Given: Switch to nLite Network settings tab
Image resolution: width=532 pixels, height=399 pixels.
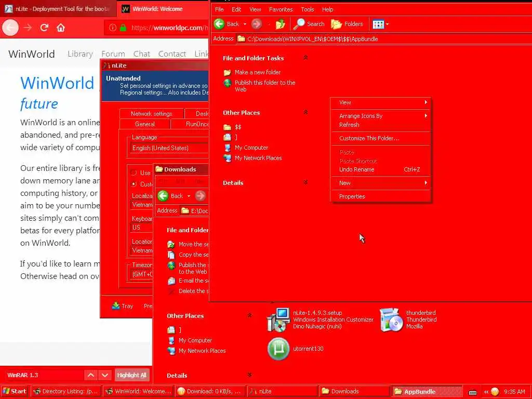Looking at the screenshot, I should (152, 114).
